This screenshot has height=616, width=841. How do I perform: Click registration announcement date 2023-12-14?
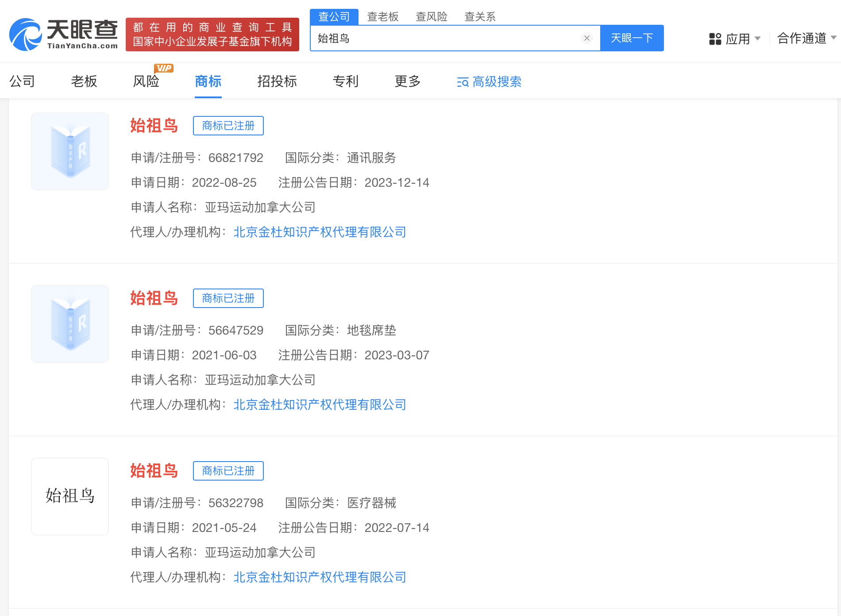pos(397,183)
